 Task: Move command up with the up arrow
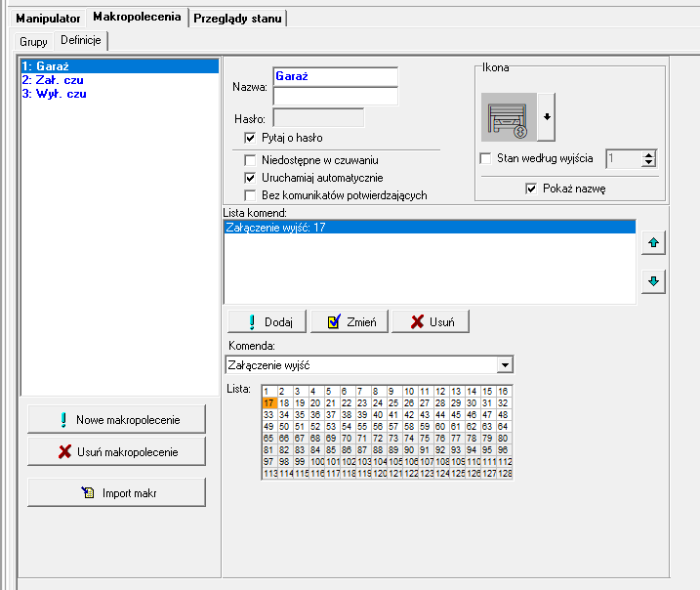click(653, 242)
